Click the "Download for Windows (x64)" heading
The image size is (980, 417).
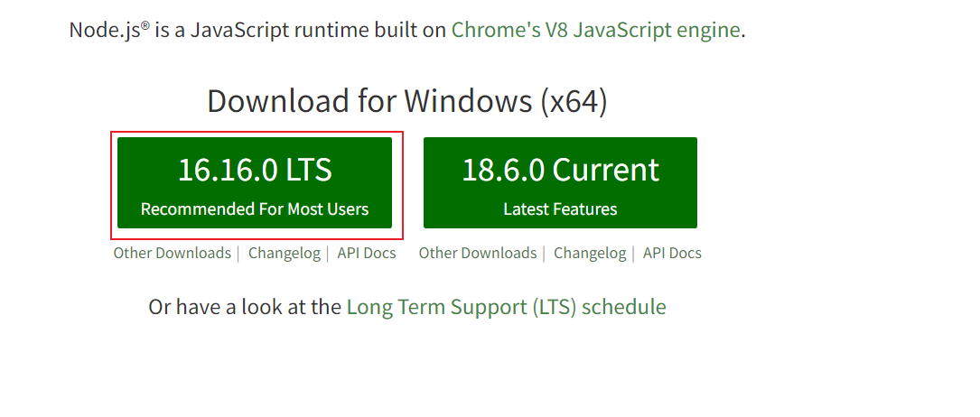406,100
